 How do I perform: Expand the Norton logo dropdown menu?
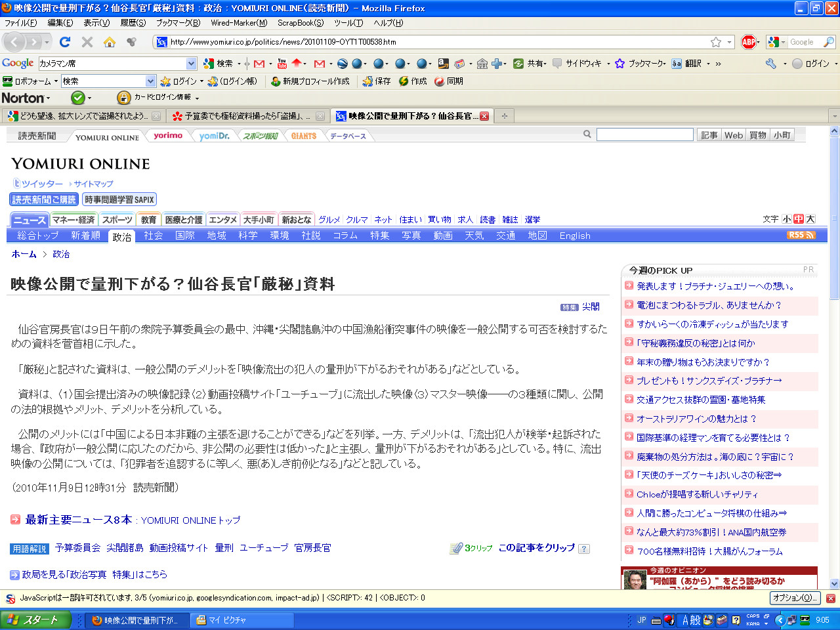[26, 98]
